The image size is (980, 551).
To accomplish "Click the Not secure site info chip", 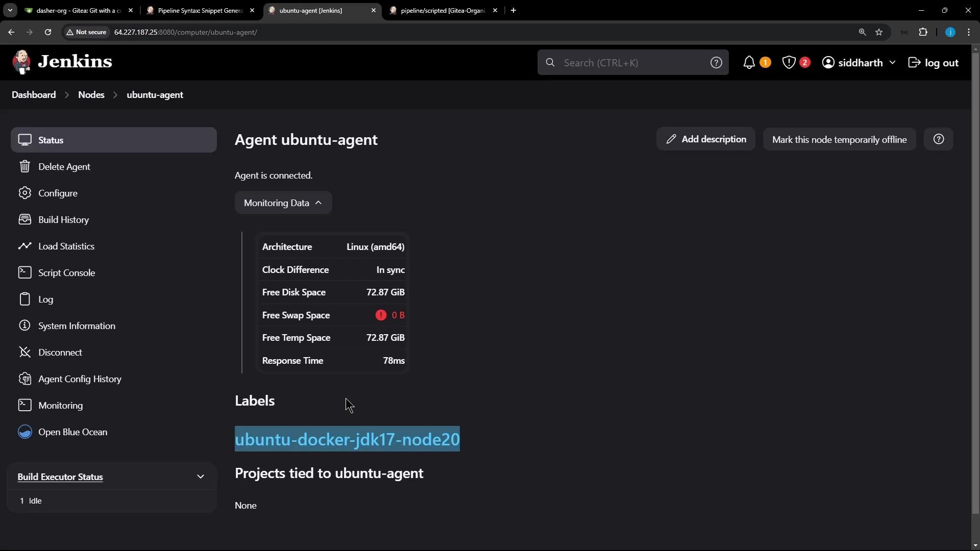I will (87, 32).
